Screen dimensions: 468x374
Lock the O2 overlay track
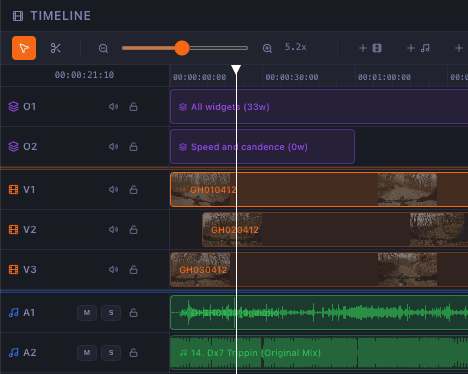(133, 147)
